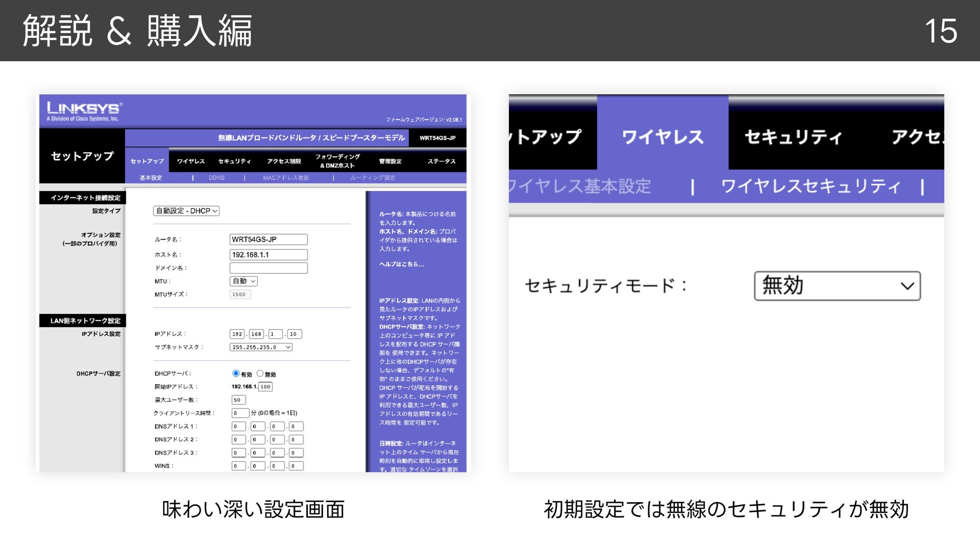980x551 pixels.
Task: Expand the サブネットマスク 255.255.255.0 dropdown
Action: (x=261, y=347)
